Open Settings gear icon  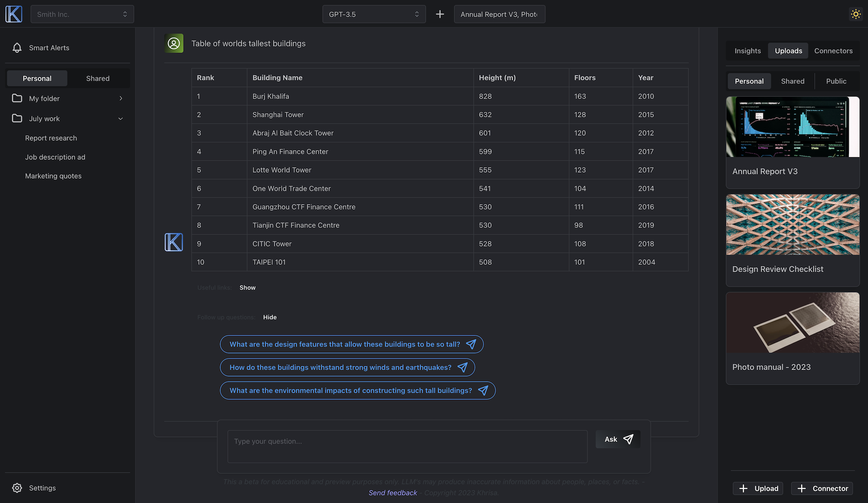click(x=17, y=488)
